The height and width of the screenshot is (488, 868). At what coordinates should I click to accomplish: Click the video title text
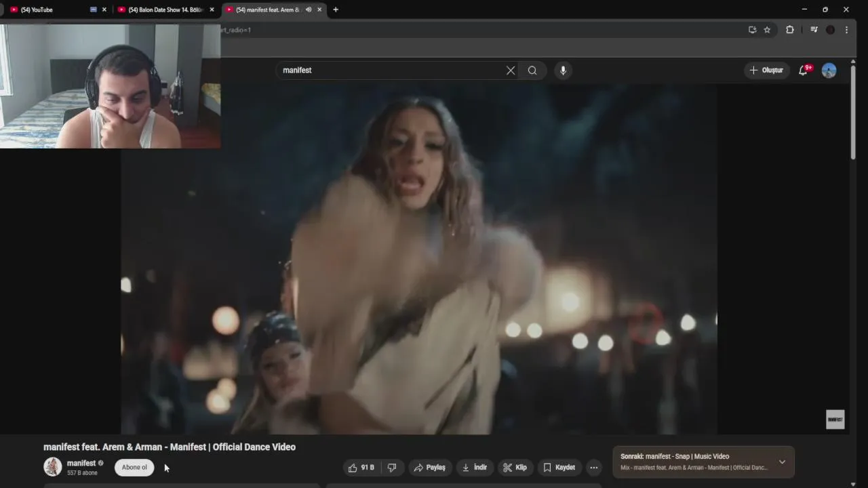click(x=170, y=447)
